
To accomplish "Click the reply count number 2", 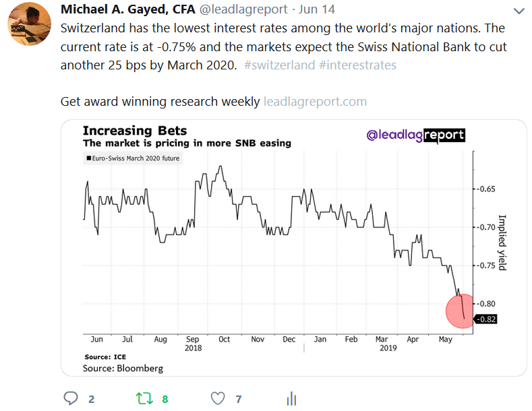I will click(x=92, y=400).
